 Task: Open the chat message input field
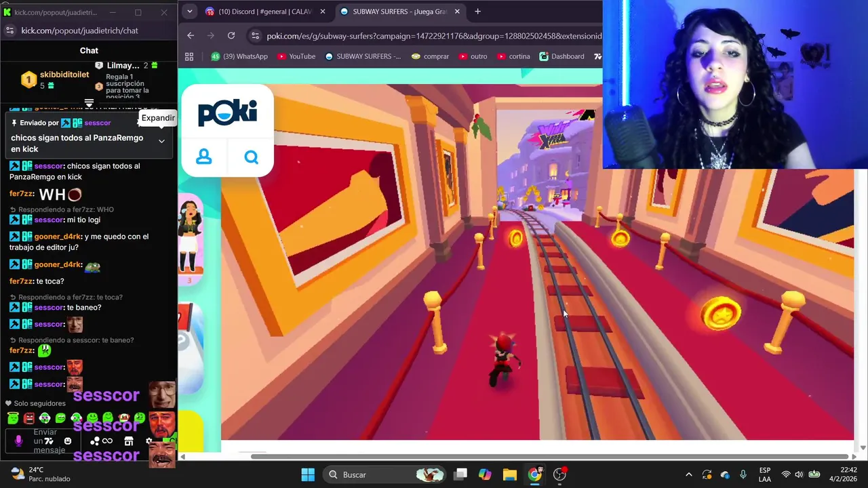click(x=45, y=441)
